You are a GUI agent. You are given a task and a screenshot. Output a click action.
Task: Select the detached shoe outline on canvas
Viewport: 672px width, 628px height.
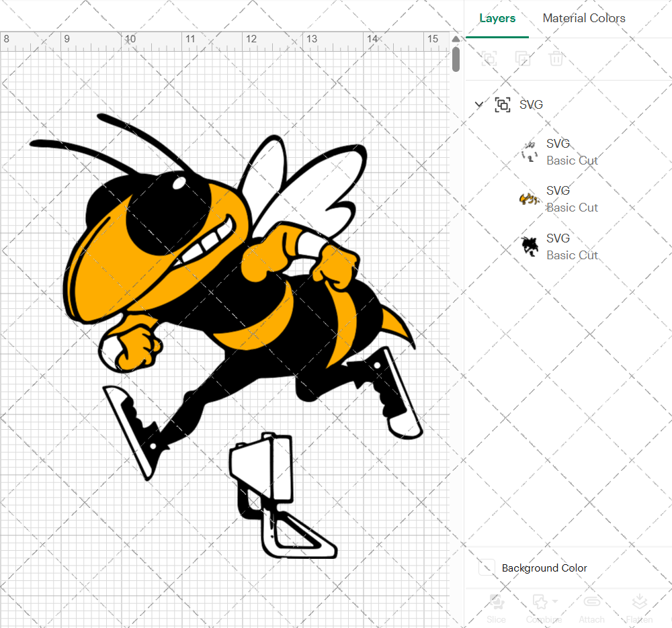[284, 495]
